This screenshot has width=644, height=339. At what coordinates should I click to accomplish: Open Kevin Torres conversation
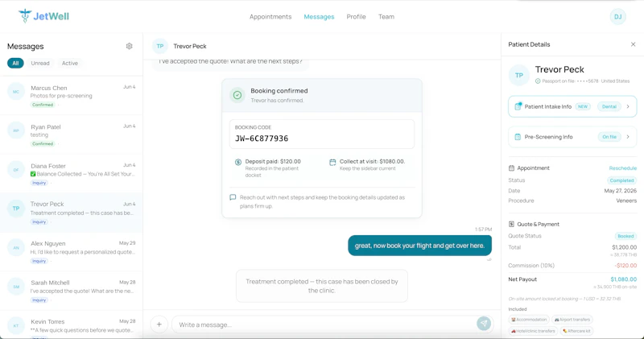72,325
